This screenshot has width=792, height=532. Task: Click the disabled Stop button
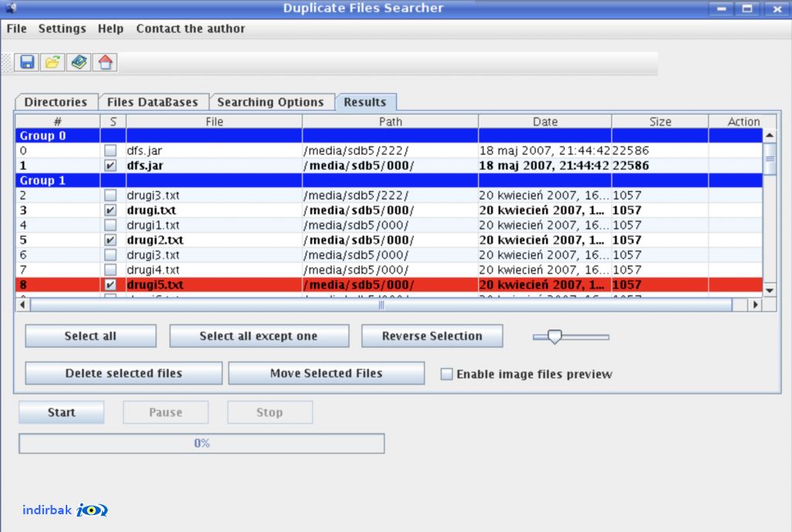[x=270, y=412]
